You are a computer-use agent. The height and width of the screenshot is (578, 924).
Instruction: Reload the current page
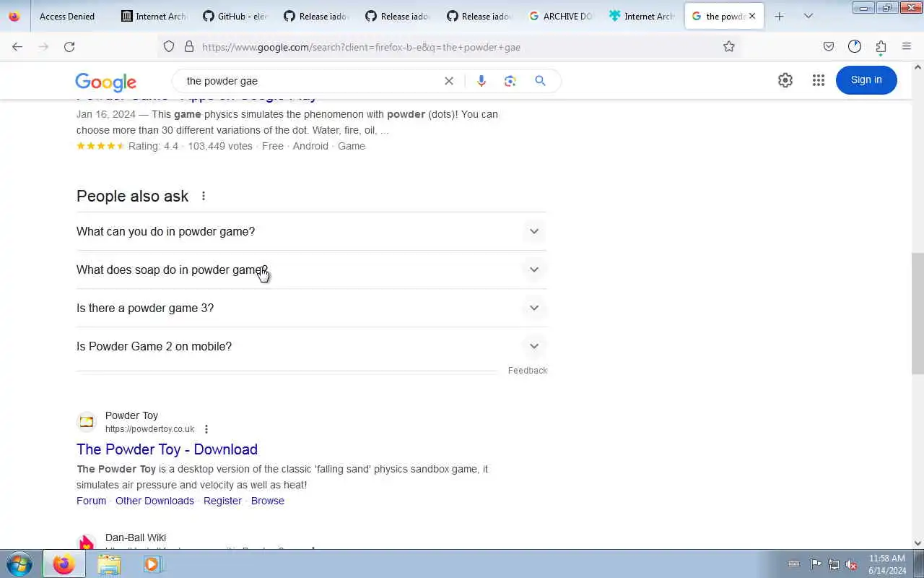(69, 46)
